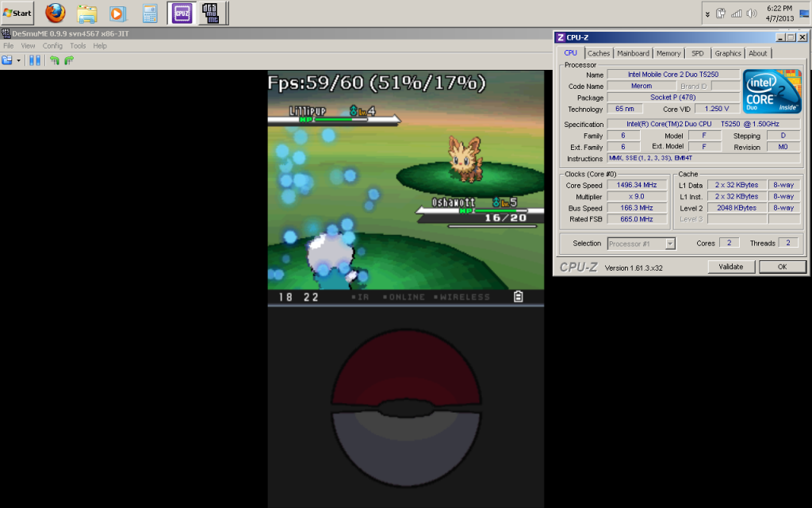Switch to the CPU-Z taskbar button
This screenshot has height=508, width=812.
[x=182, y=13]
